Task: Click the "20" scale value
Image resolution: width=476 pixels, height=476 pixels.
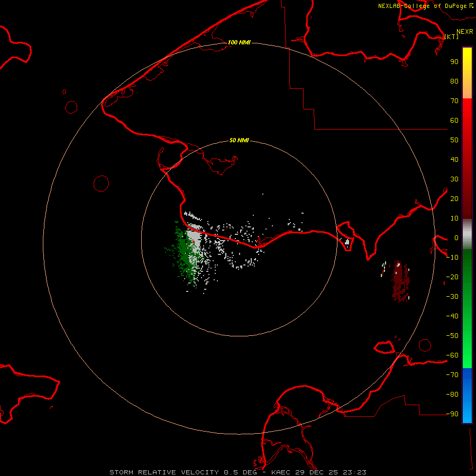Action: 454,199
